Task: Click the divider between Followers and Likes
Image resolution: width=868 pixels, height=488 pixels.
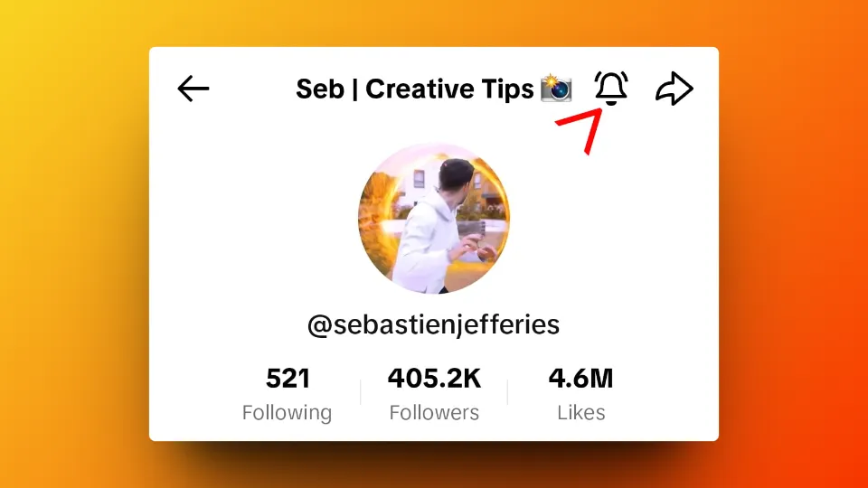Action: click(x=507, y=392)
